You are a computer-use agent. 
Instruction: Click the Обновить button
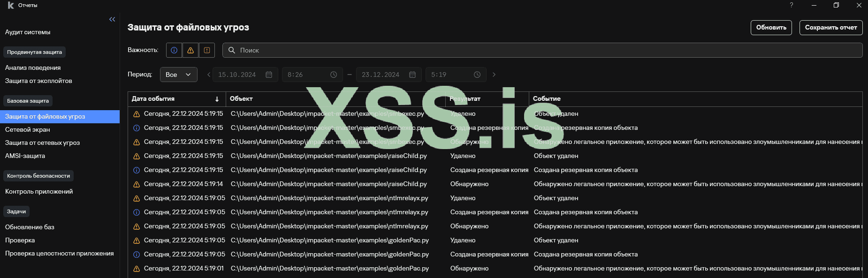(x=771, y=28)
